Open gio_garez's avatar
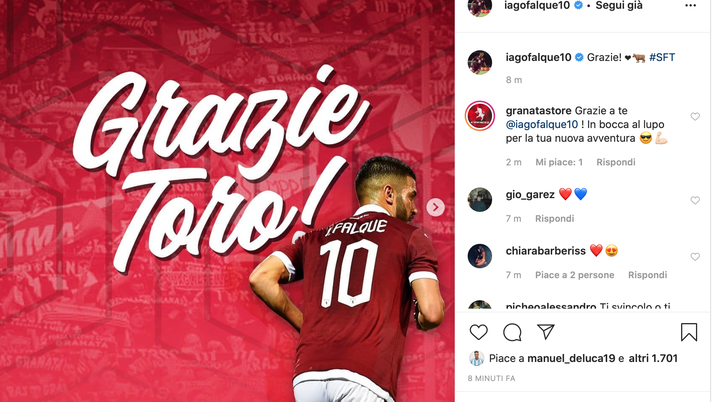This screenshot has height=402, width=712. pos(480,199)
